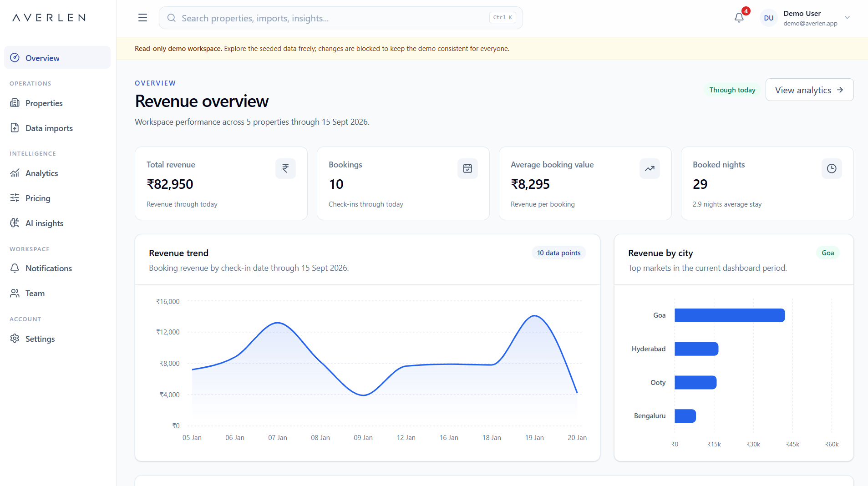Open Settings from sidebar

[x=57, y=339]
